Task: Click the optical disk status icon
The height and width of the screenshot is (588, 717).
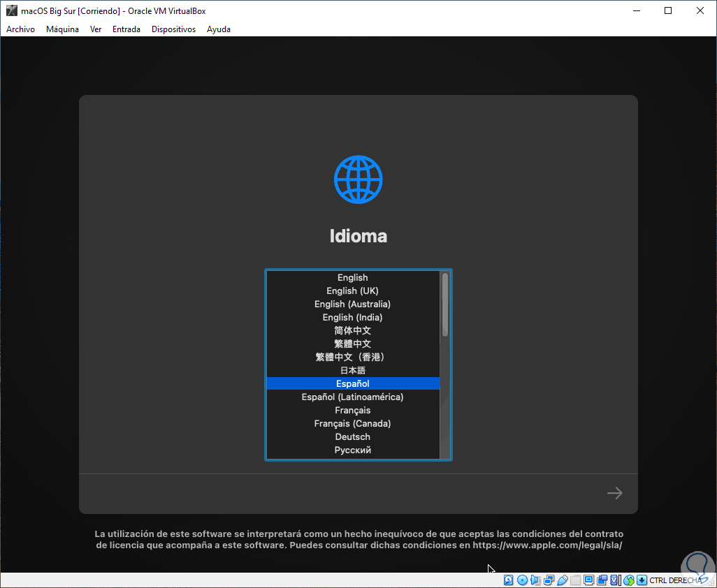Action: (522, 580)
